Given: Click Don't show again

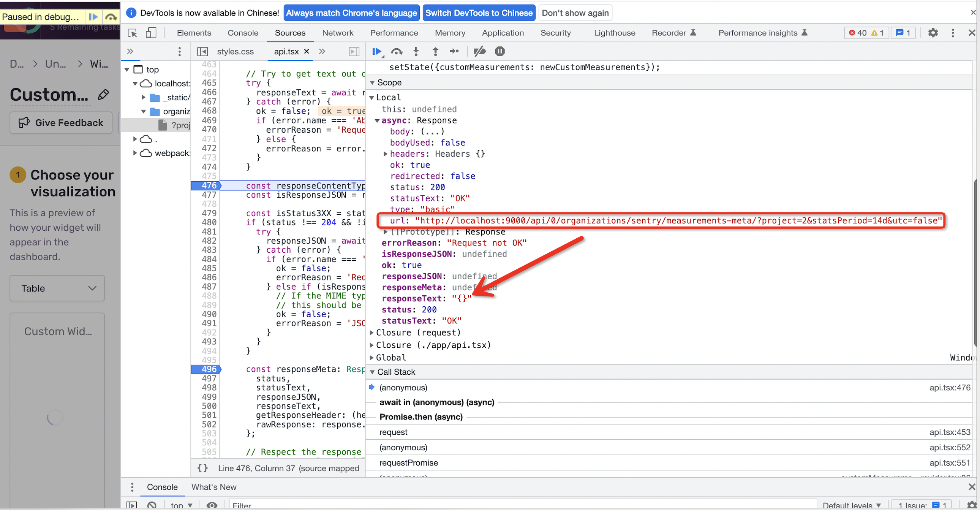Looking at the screenshot, I should 575,13.
